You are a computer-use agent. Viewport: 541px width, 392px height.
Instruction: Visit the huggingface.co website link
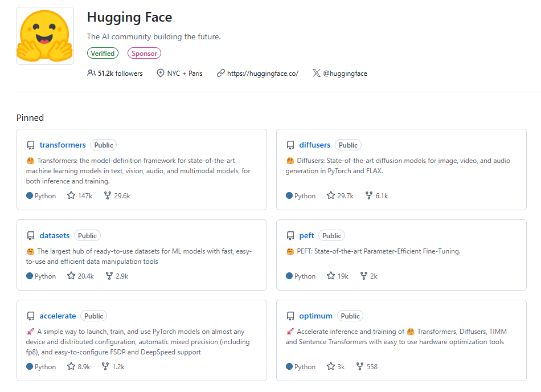click(x=262, y=73)
